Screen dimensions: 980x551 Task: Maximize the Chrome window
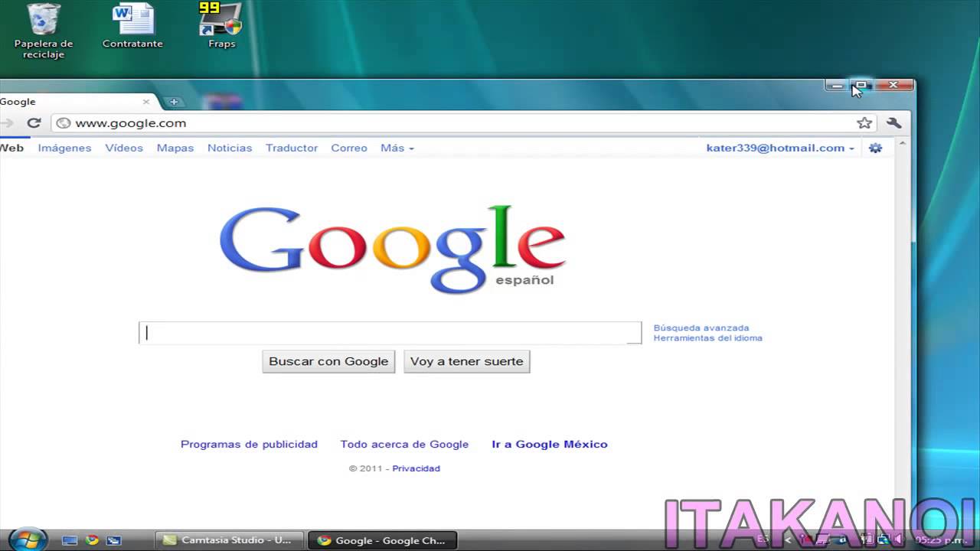click(x=861, y=85)
